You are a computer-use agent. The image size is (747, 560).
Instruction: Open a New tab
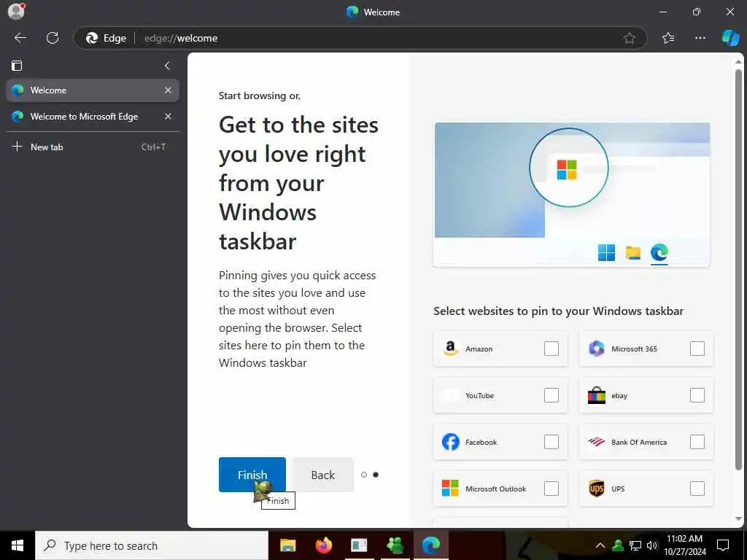(93, 147)
